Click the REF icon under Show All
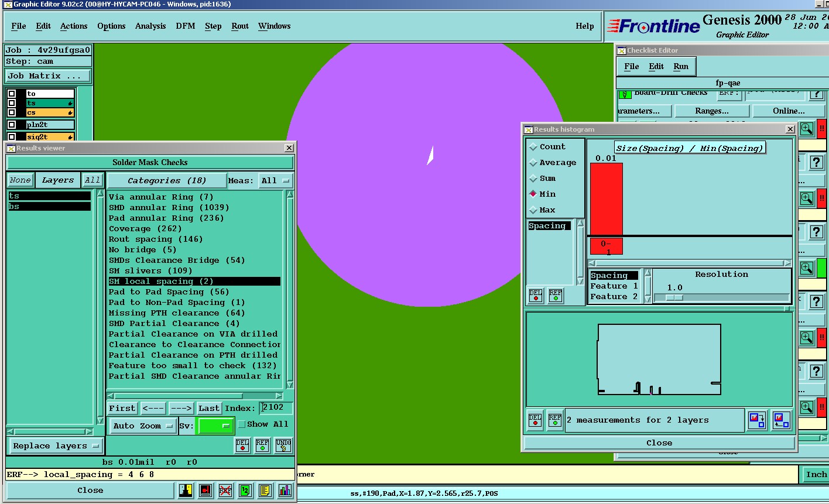 (x=262, y=445)
